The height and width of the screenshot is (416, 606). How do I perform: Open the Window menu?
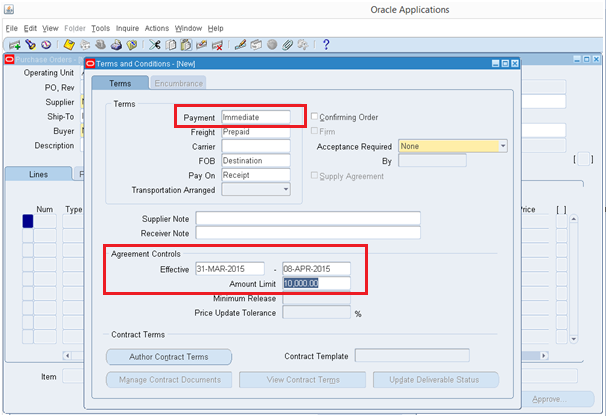pos(188,28)
